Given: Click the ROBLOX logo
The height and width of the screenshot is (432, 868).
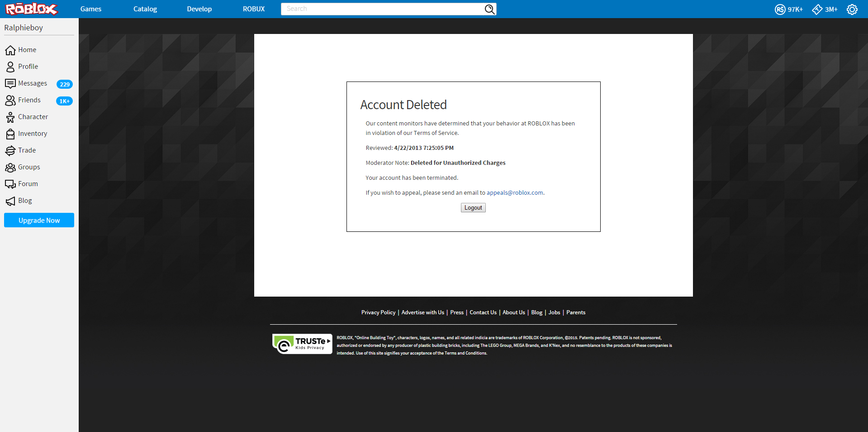Looking at the screenshot, I should (32, 9).
